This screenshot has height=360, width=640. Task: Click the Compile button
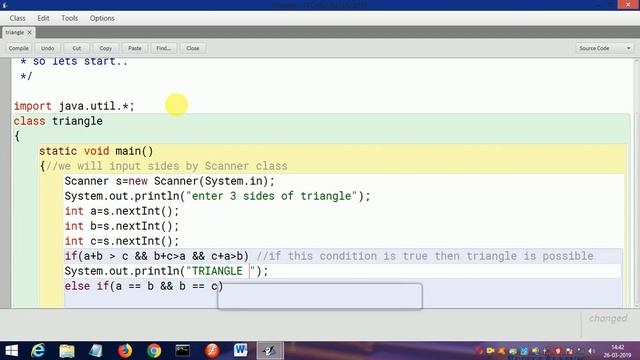[x=19, y=48]
